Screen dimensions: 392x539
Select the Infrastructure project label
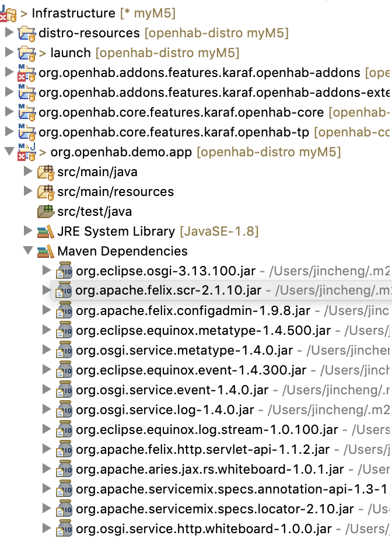[x=73, y=13]
